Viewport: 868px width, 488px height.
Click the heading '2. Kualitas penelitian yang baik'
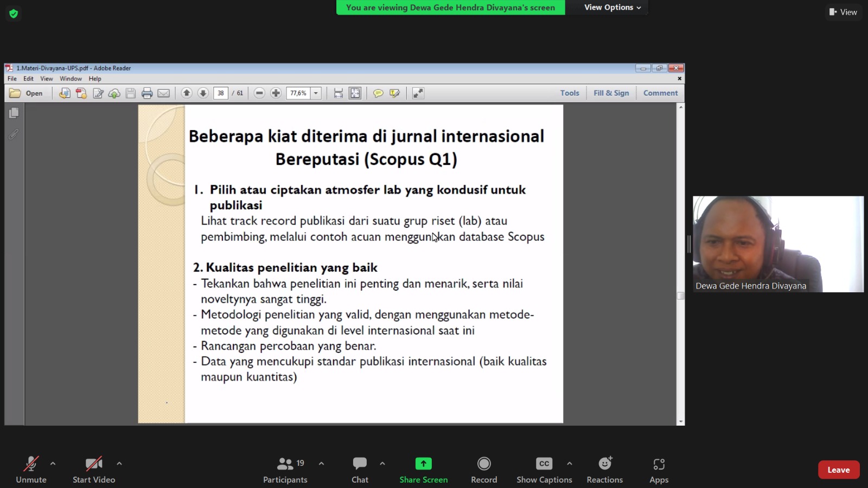click(x=285, y=267)
